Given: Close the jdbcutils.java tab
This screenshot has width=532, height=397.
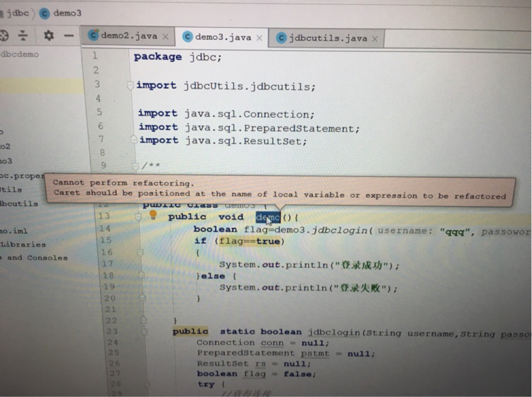Looking at the screenshot, I should pos(375,39).
